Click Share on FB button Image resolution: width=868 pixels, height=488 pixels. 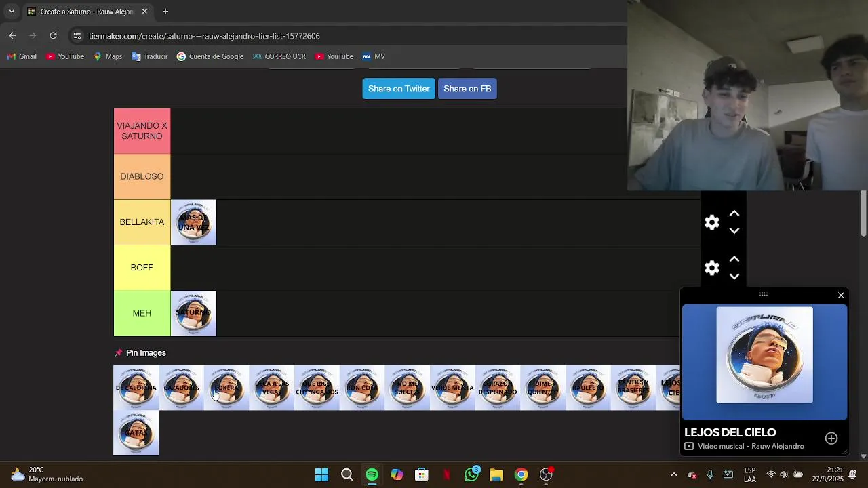[467, 89]
